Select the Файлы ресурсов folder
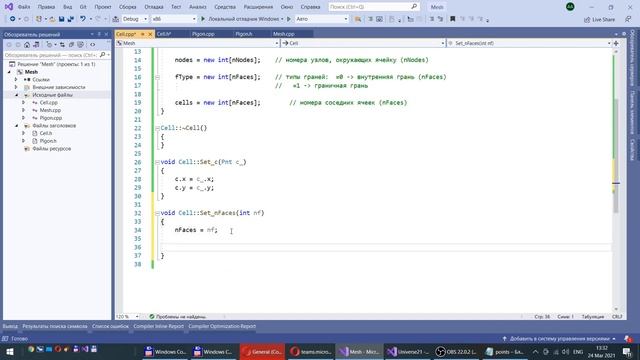This screenshot has width=640, height=360. (51, 149)
